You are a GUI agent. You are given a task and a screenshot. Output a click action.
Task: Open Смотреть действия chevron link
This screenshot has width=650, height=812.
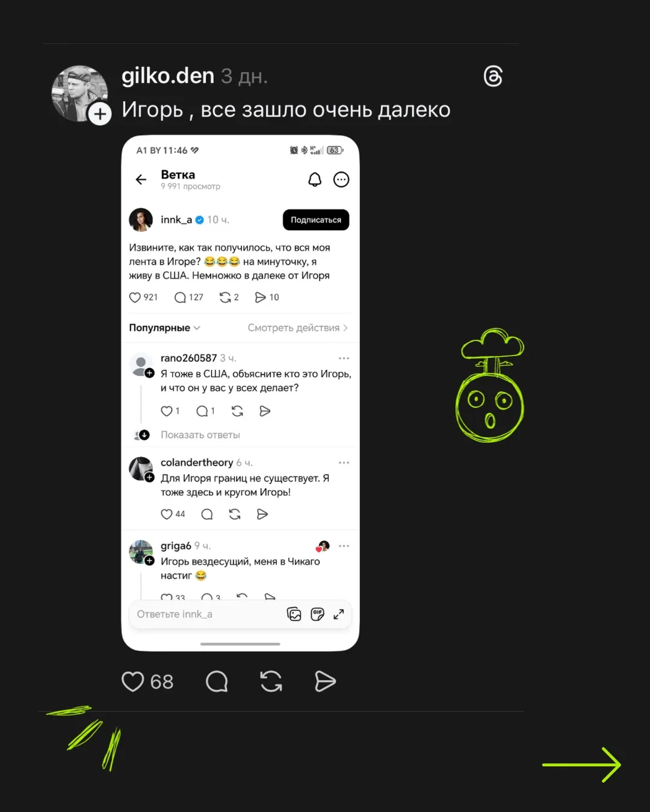point(298,328)
